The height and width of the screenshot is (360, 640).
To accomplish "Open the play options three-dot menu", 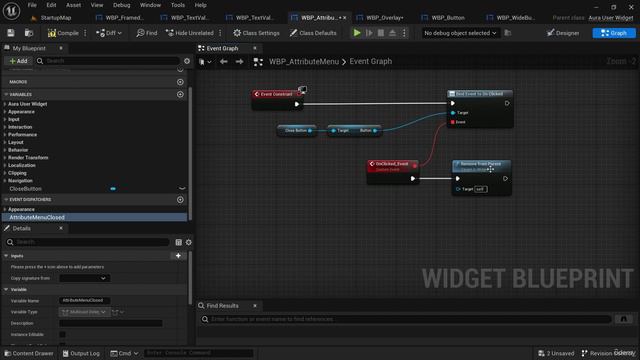I will tap(404, 33).
